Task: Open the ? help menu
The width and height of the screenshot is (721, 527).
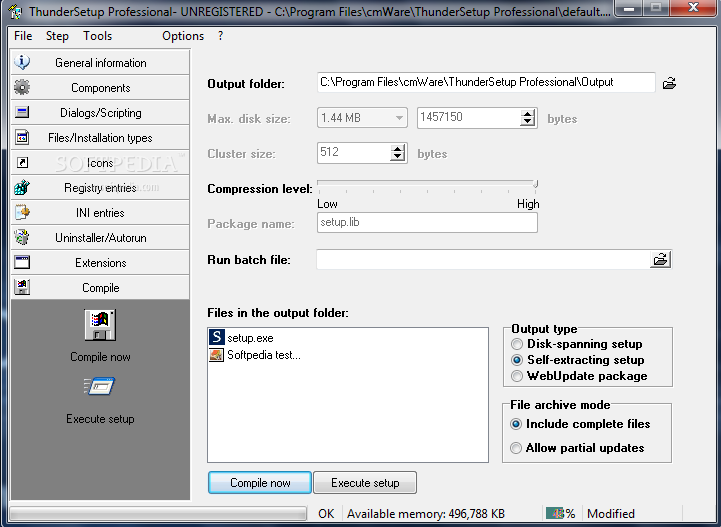Action: pos(221,36)
